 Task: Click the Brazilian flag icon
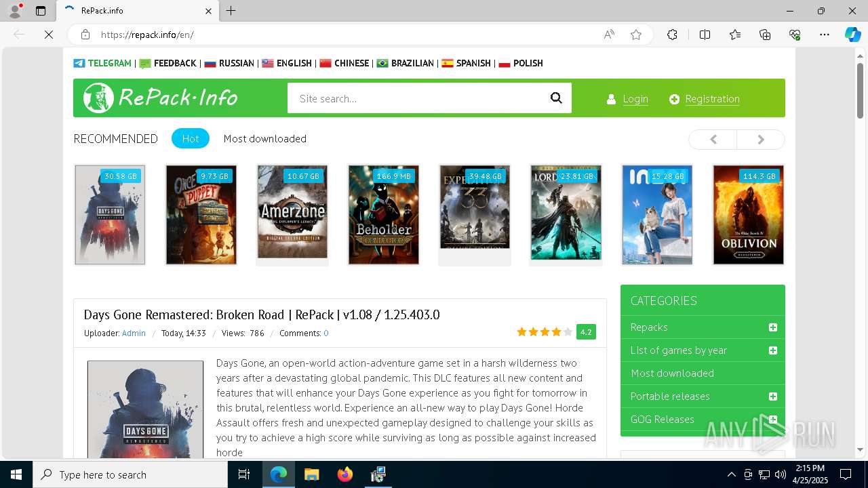point(382,63)
